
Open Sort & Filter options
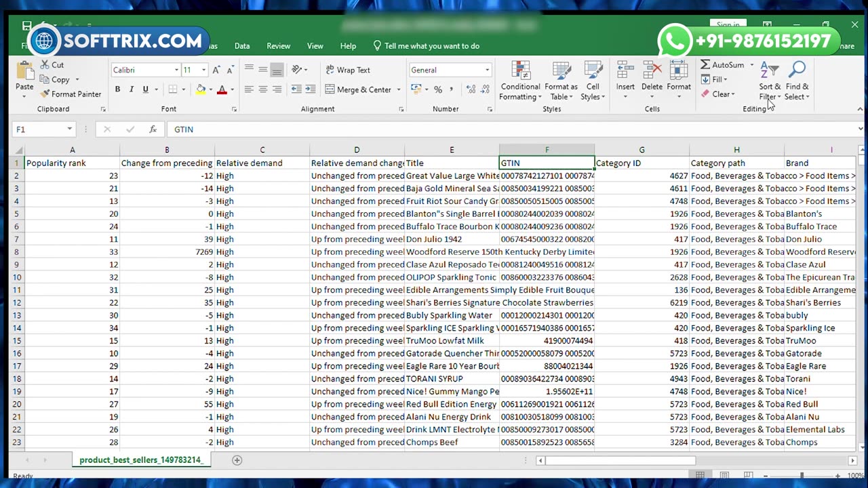[770, 81]
